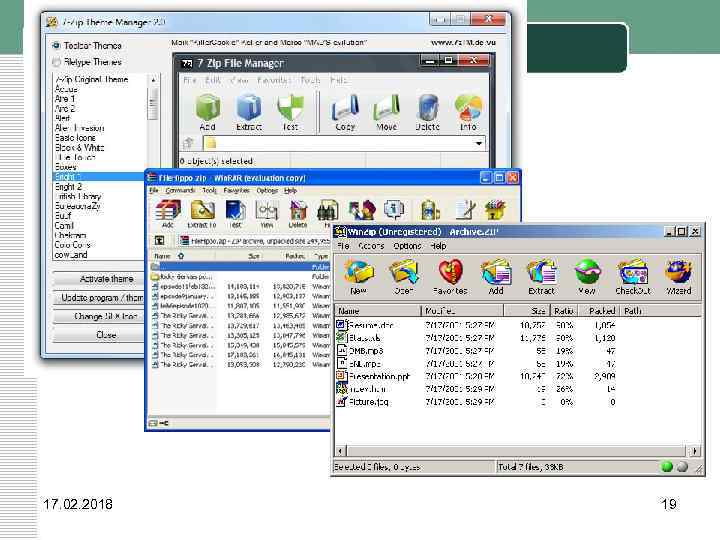The image size is (720, 540).
Task: Sort WinZip list by Modified column
Action: coord(462,311)
